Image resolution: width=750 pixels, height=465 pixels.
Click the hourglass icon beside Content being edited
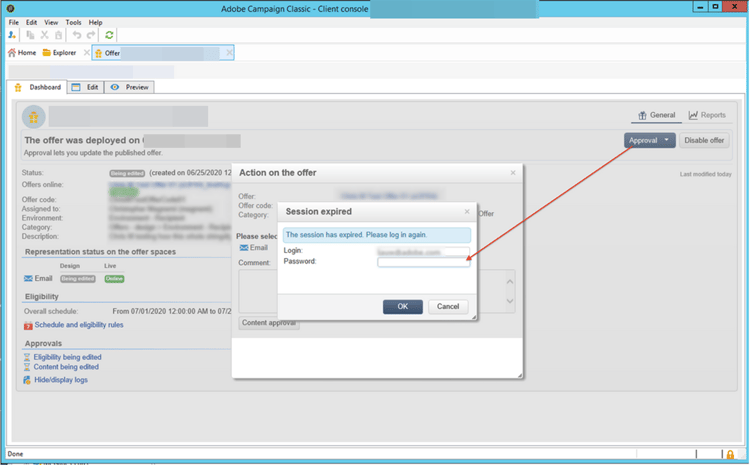(27, 367)
